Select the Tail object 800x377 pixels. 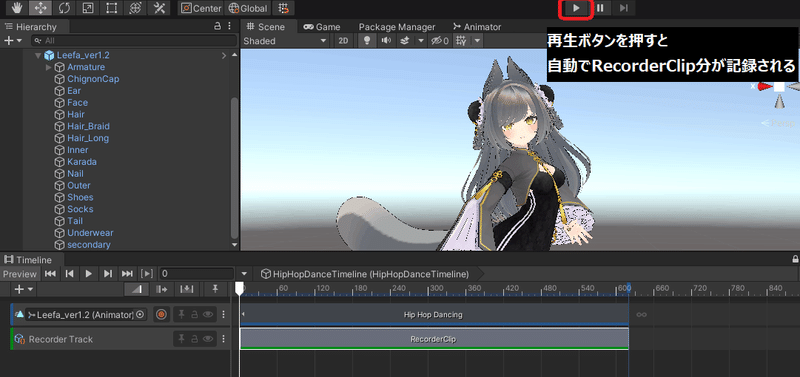tap(75, 221)
